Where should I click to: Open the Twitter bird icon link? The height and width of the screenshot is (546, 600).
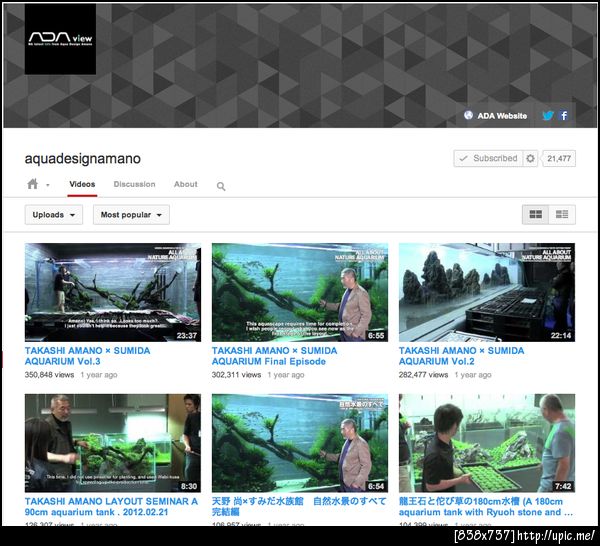[548, 115]
